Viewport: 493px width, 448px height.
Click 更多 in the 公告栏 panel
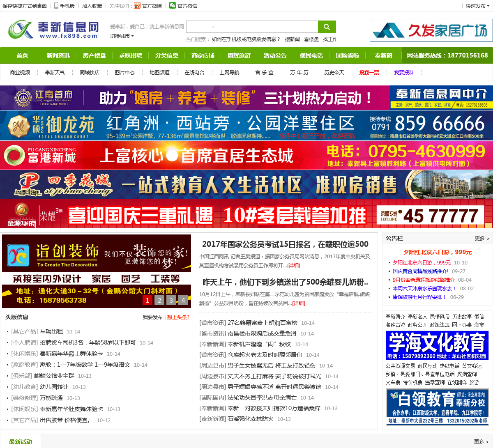tap(482, 238)
